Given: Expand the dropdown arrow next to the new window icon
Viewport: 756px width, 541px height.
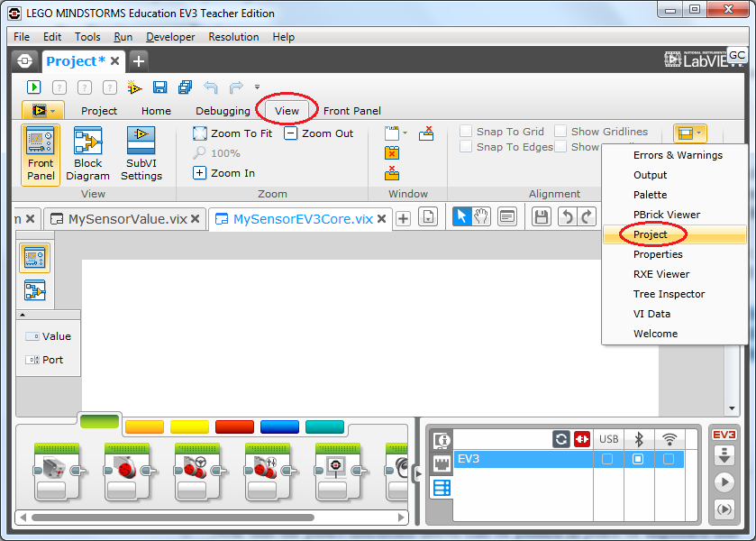Looking at the screenshot, I should click(405, 133).
